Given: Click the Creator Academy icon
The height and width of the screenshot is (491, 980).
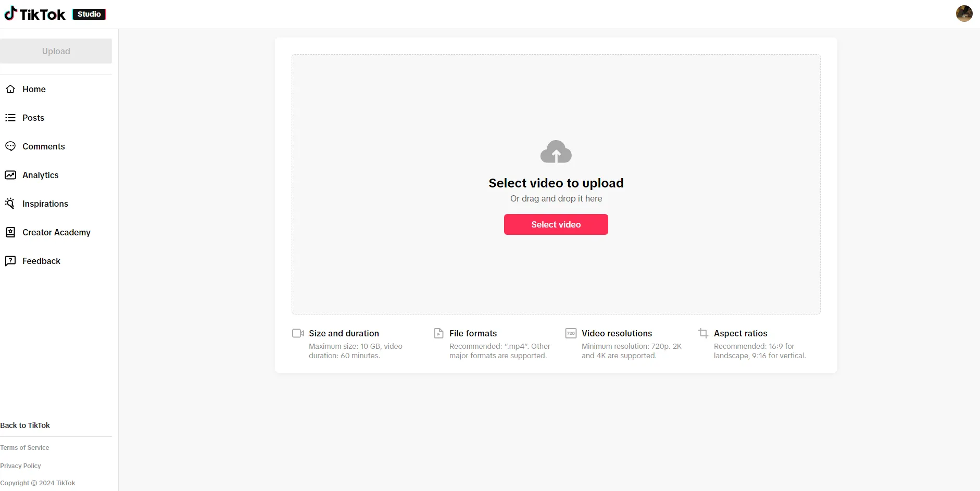Looking at the screenshot, I should [x=11, y=232].
